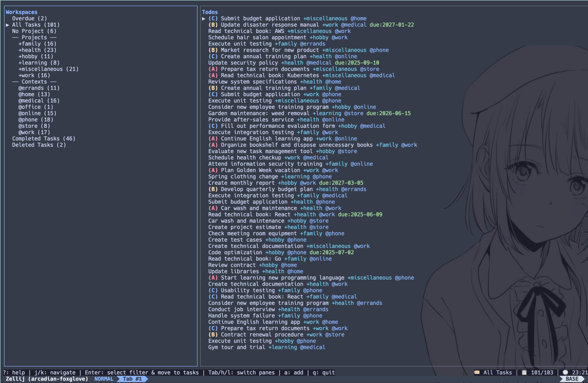This screenshot has height=383, width=588.
Task: Click the '?: help' hint in footer
Action: (x=14, y=372)
